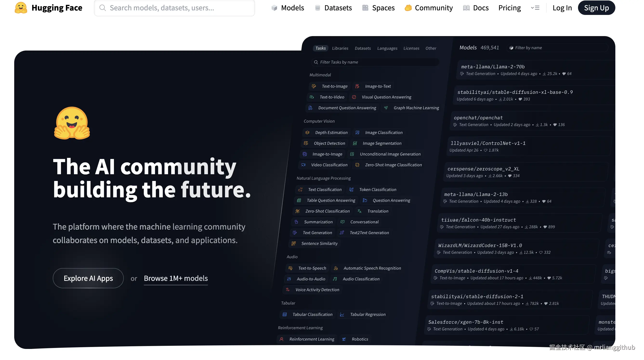Click the Audio Classification music icon
This screenshot has height=360, width=644.
pos(335,279)
